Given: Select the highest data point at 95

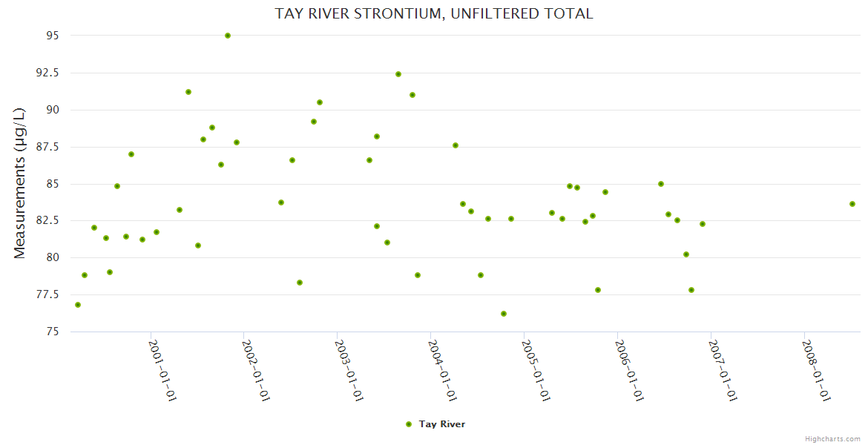Looking at the screenshot, I should point(228,36).
